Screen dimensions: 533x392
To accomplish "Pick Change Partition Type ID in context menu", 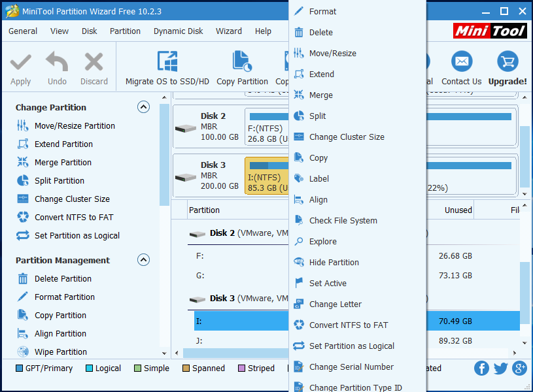I will pos(358,387).
